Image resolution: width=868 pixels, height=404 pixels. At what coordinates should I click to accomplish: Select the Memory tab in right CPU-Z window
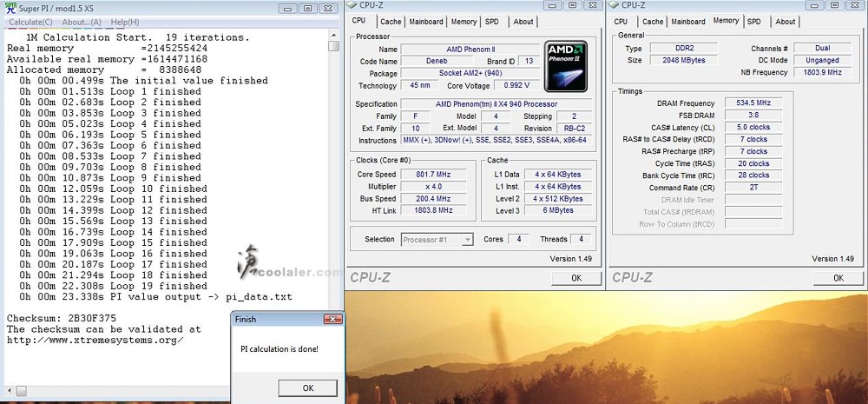(726, 21)
